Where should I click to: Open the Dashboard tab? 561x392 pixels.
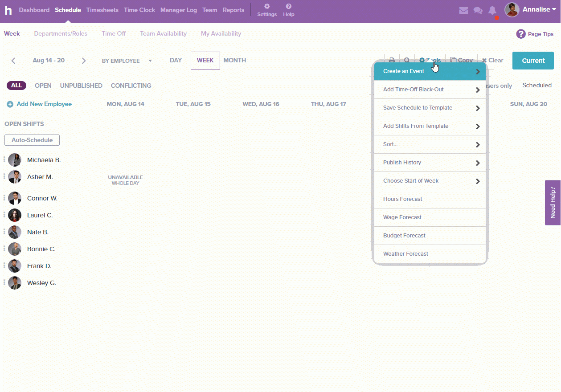(34, 10)
